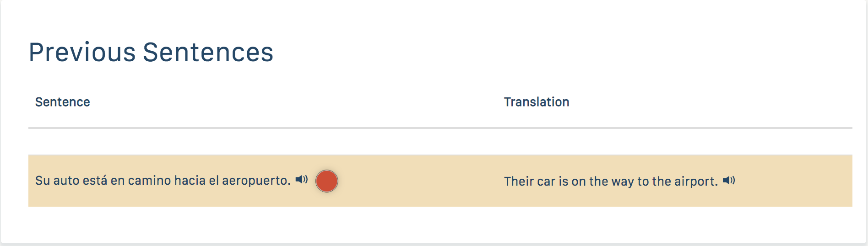The width and height of the screenshot is (868, 246).
Task: Click the Translation column header
Action: 537,102
